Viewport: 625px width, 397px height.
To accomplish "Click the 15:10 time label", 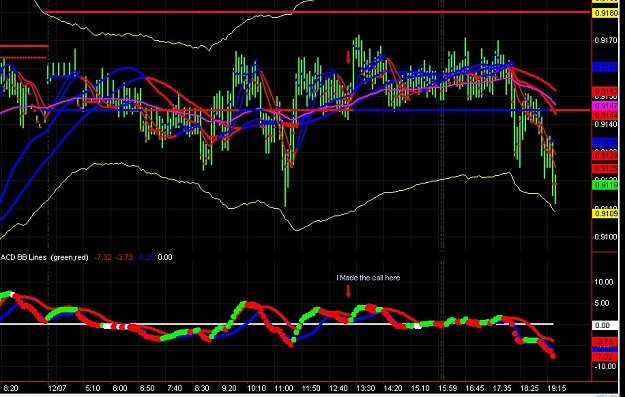I will (420, 388).
